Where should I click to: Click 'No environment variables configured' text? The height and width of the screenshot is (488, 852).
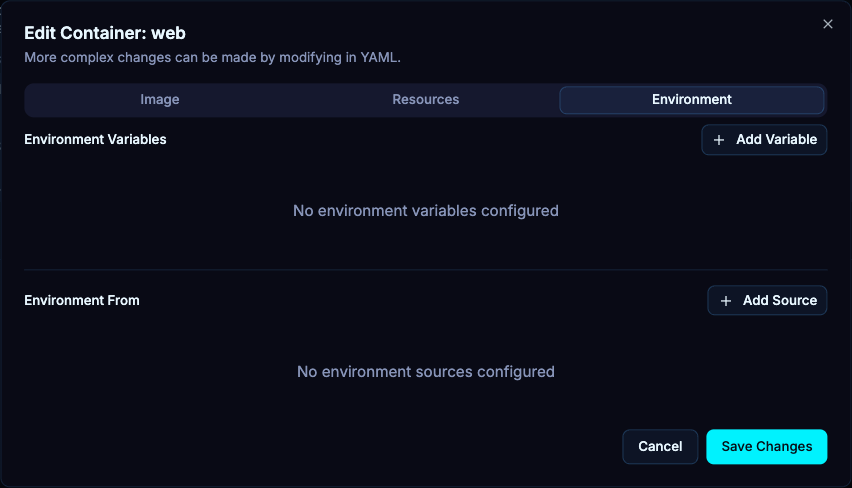[x=425, y=211]
